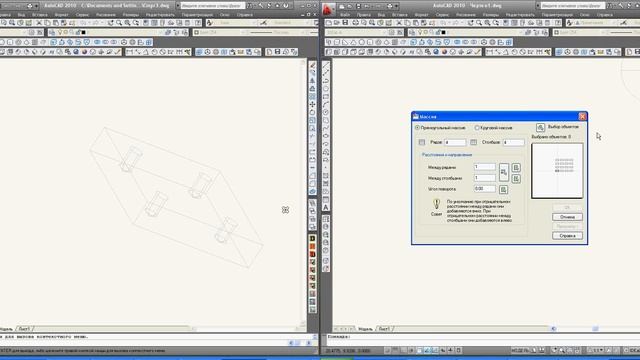Screen dimensions: 640x360
Task: Click pick angle of array button
Action: [503, 190]
